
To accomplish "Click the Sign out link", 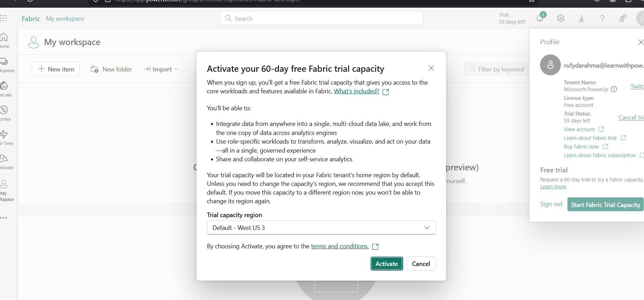I will click(551, 204).
